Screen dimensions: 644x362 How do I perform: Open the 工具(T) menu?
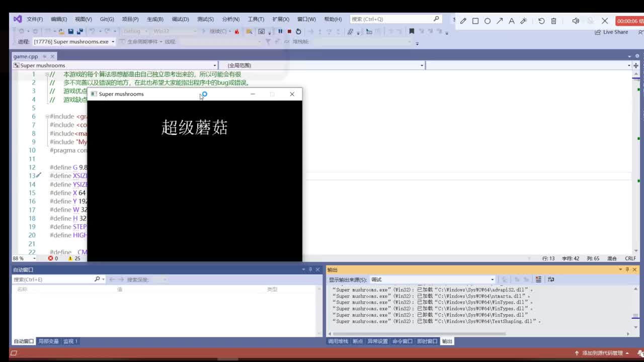256,19
